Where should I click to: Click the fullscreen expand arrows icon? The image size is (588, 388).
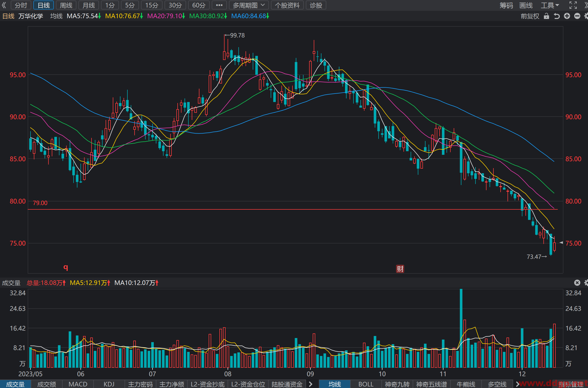[573, 5]
